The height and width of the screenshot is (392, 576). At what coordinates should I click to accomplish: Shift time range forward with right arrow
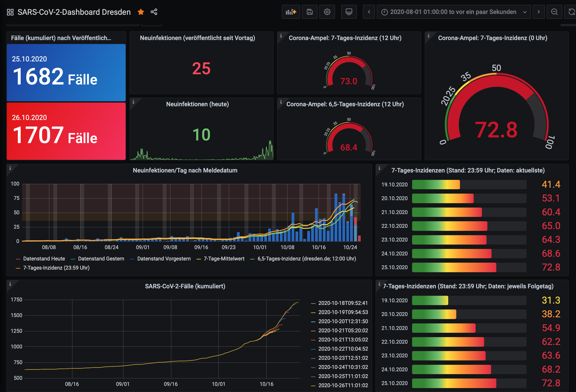pyautogui.click(x=538, y=12)
